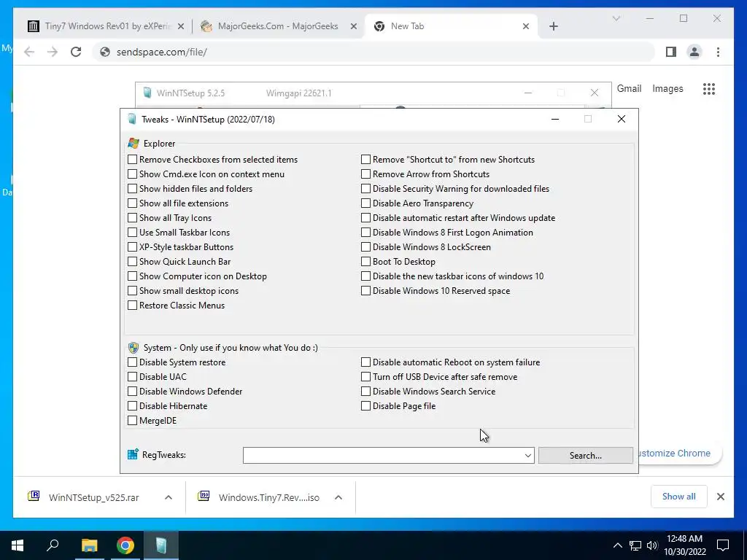Click Chrome forward navigation arrow
This screenshot has height=560, width=747.
53,52
